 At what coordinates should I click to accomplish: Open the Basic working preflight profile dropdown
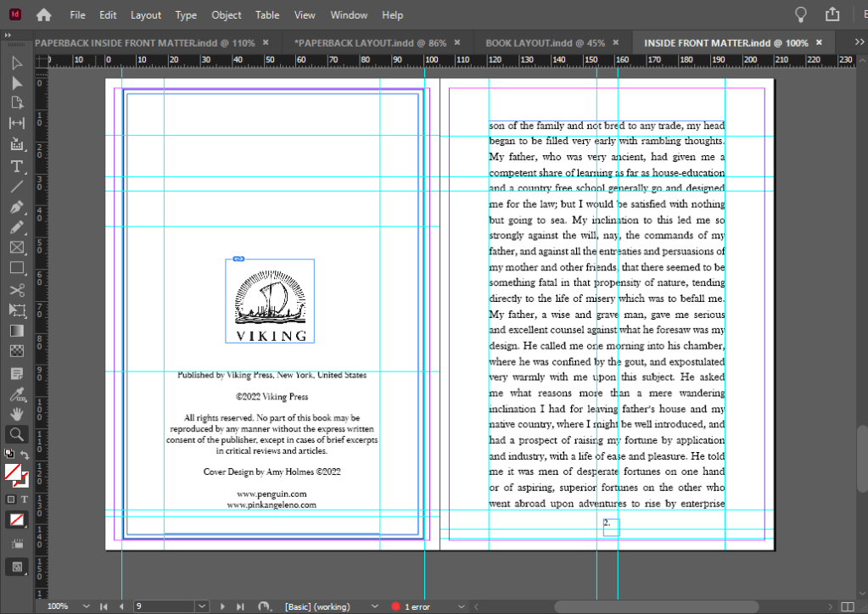point(375,606)
